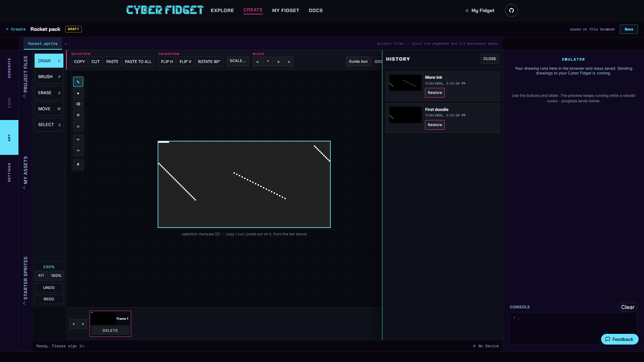Open the Explore nav item

222,10
